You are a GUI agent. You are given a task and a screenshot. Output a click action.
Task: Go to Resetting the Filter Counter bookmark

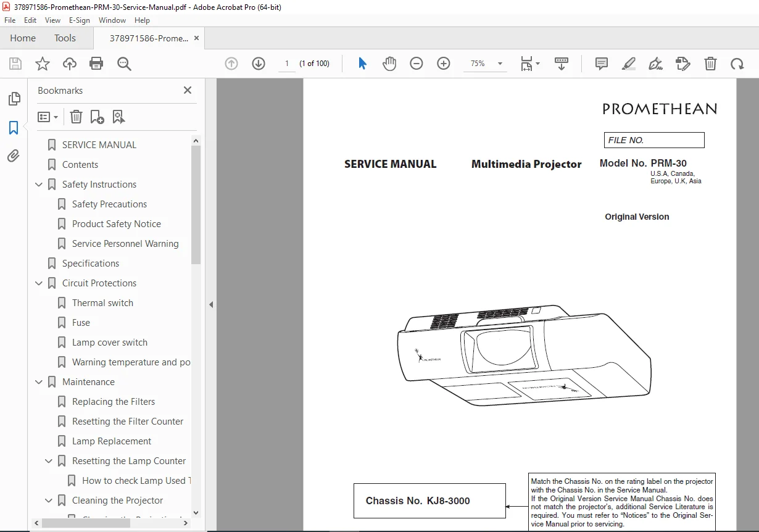(128, 422)
